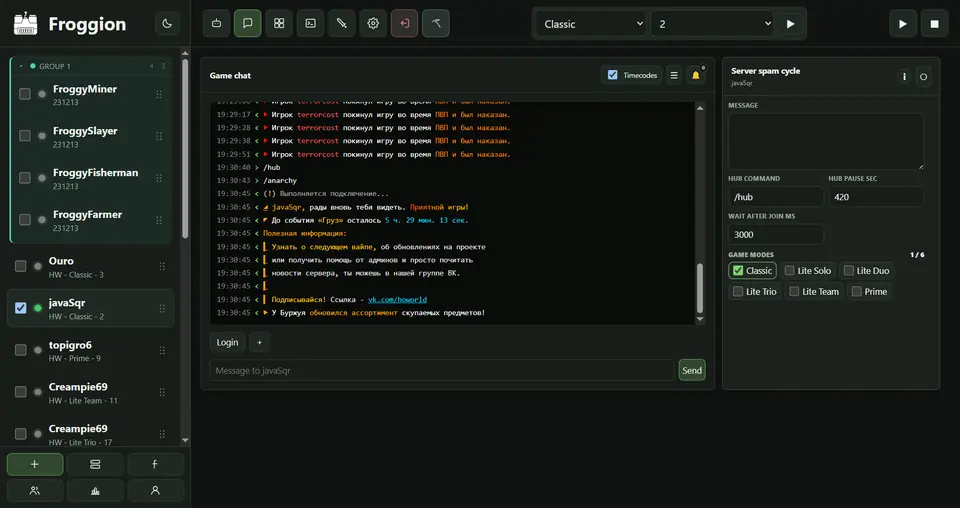The width and height of the screenshot is (960, 508).
Task: Open the vk.com/howorld link
Action: [397, 299]
